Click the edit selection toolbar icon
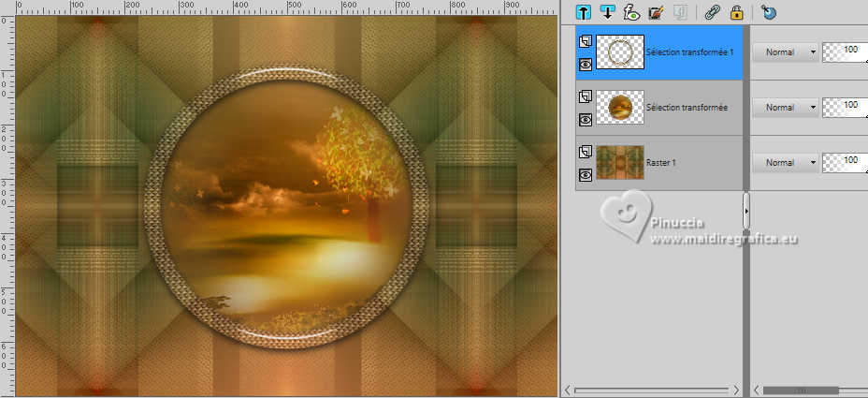Screen dimensions: 868x398 click(x=656, y=12)
